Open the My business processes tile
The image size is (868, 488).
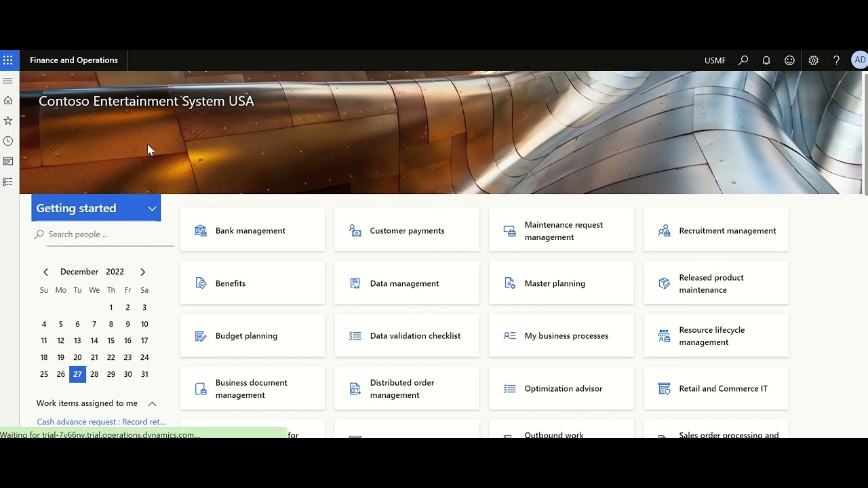point(561,335)
